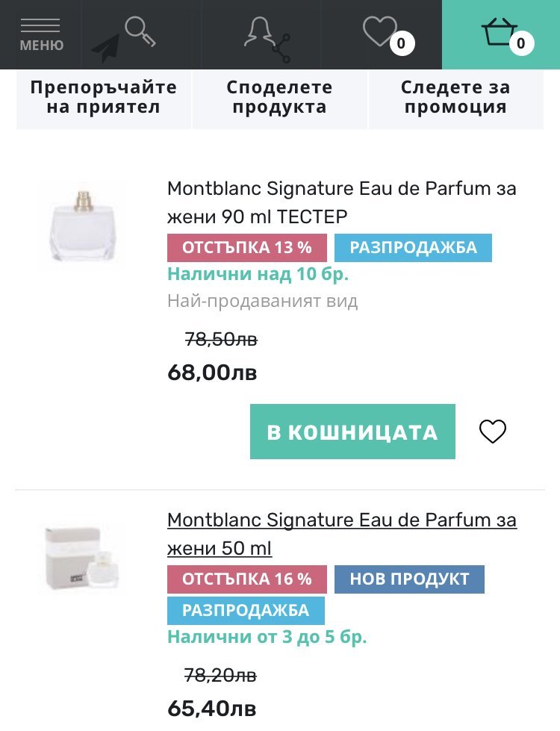Open the МЕНЮ hamburger menu
Viewport: 560px width, 731px height.
41,35
